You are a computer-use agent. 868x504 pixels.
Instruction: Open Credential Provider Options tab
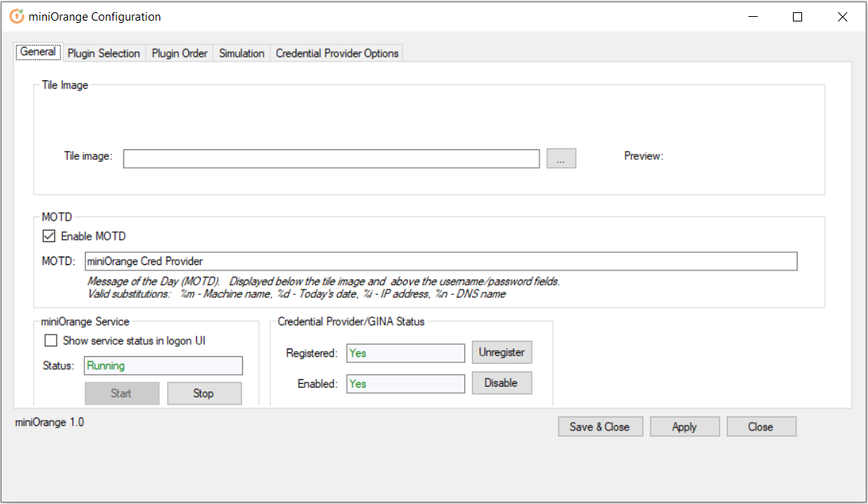point(337,53)
